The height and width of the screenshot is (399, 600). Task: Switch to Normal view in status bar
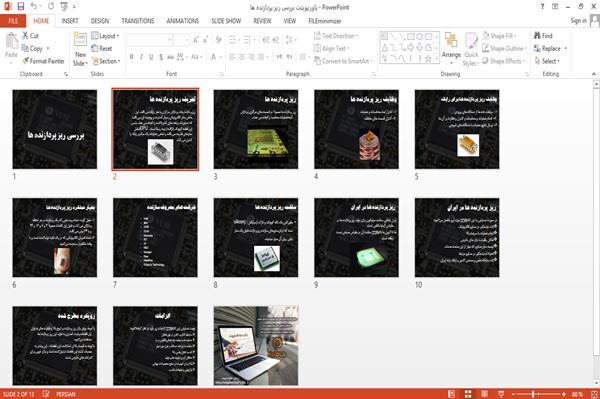tap(452, 394)
